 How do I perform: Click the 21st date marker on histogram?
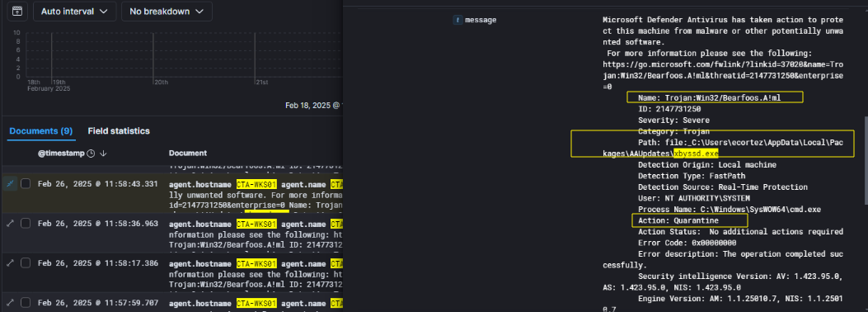(x=262, y=83)
